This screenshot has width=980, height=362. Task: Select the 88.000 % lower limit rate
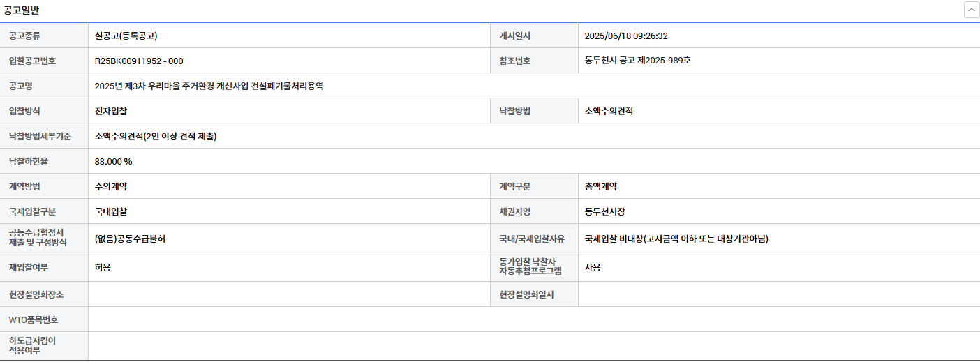113,161
